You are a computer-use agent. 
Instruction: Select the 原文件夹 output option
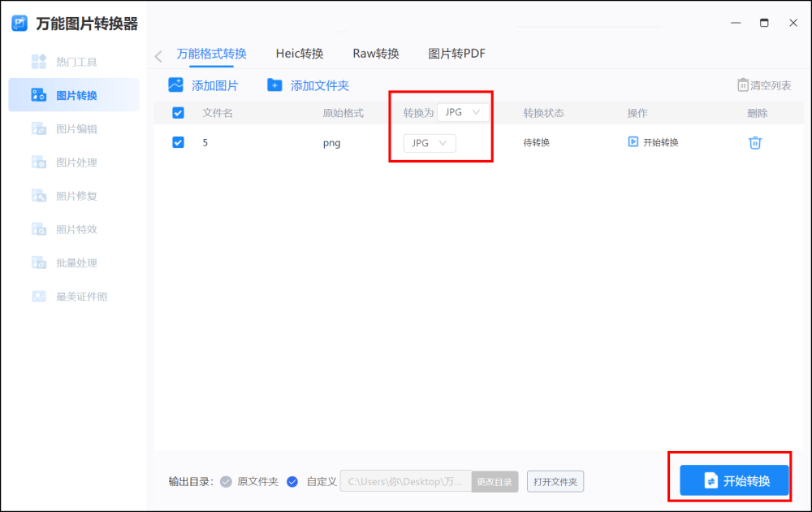coord(226,482)
